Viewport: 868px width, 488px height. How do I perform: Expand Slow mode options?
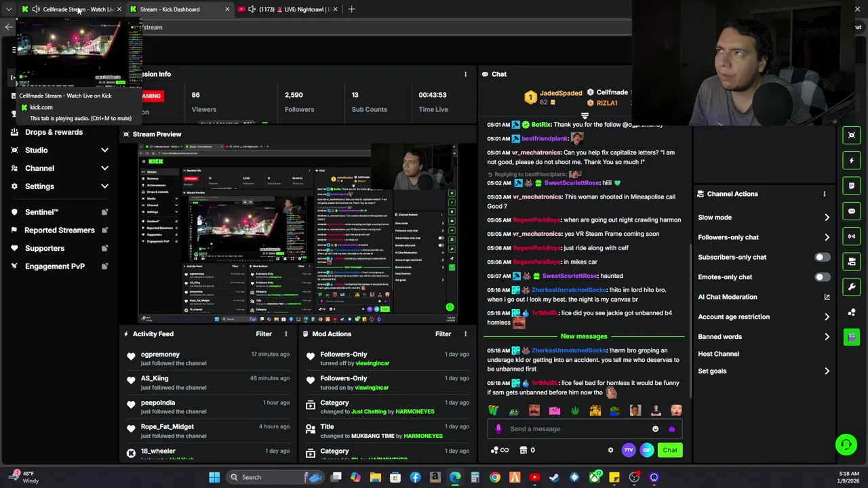(x=827, y=218)
